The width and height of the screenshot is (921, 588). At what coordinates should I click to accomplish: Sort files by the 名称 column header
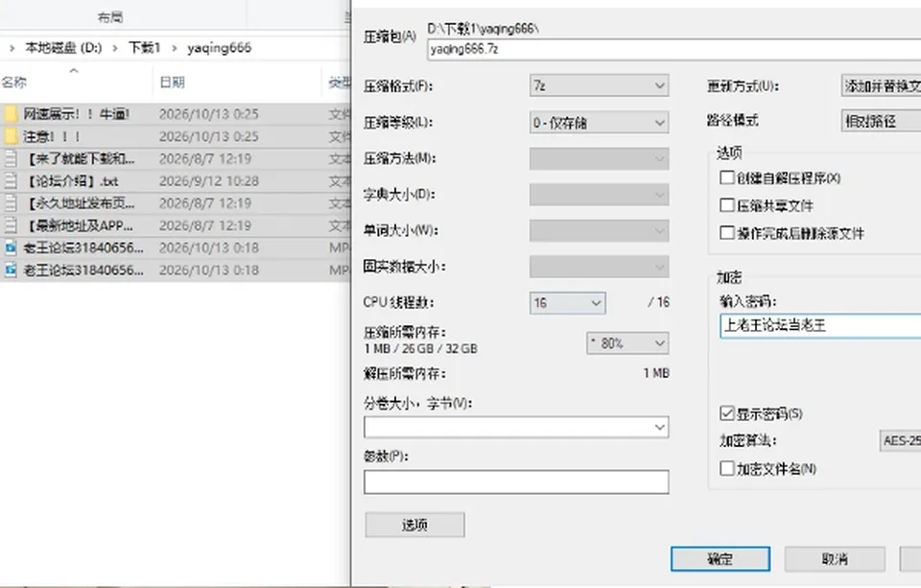click(14, 82)
